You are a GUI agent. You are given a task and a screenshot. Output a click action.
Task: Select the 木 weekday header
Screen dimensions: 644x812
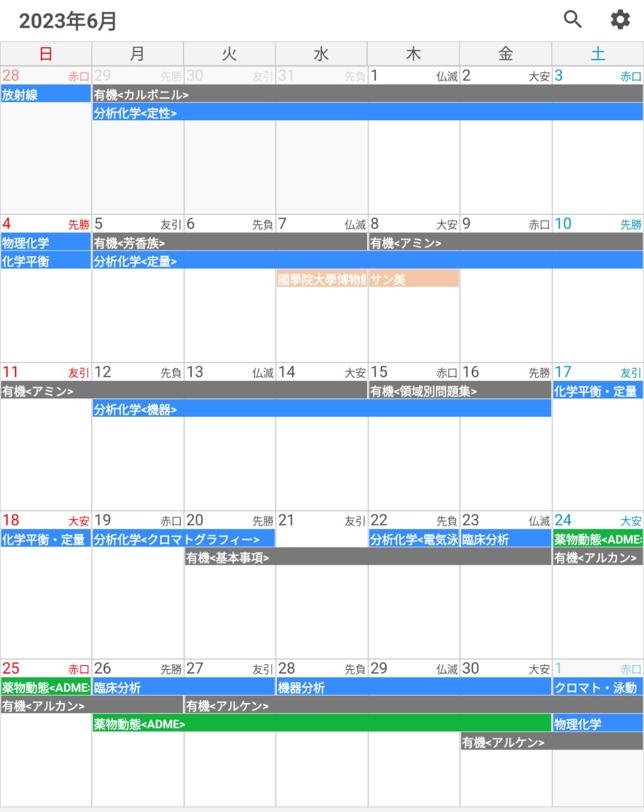click(x=414, y=54)
